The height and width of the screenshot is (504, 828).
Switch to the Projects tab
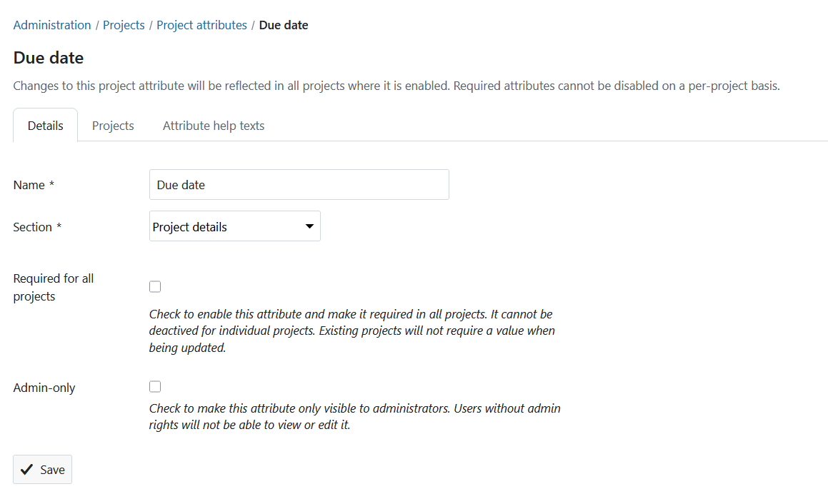[112, 125]
